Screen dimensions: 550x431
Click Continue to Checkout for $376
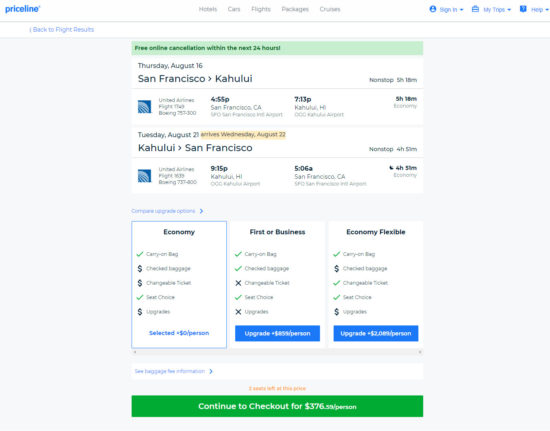tap(277, 406)
